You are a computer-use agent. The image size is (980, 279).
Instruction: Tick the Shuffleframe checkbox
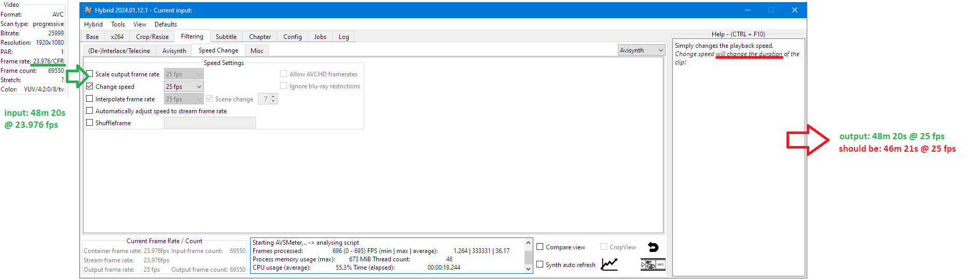[x=90, y=123]
